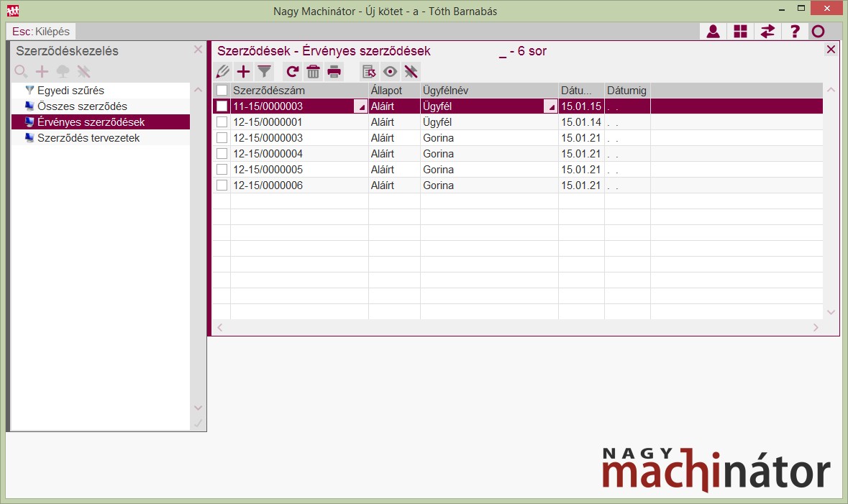Select Érvényes szerződések in the side tree
Screen dimensions: 848x504
101,122
